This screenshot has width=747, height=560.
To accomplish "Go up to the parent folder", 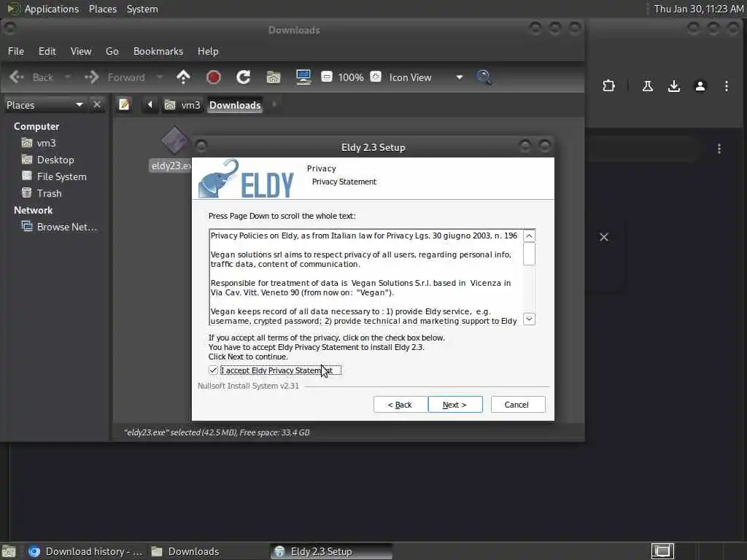I will coord(183,77).
